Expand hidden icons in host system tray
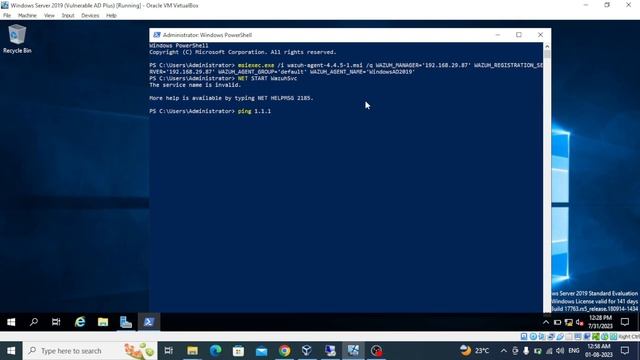 503,351
